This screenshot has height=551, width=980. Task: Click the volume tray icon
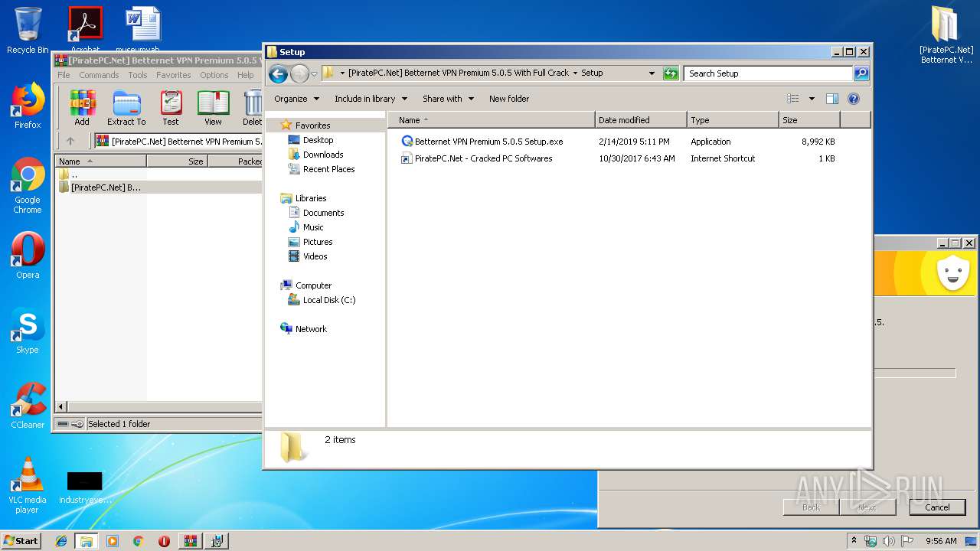[889, 541]
